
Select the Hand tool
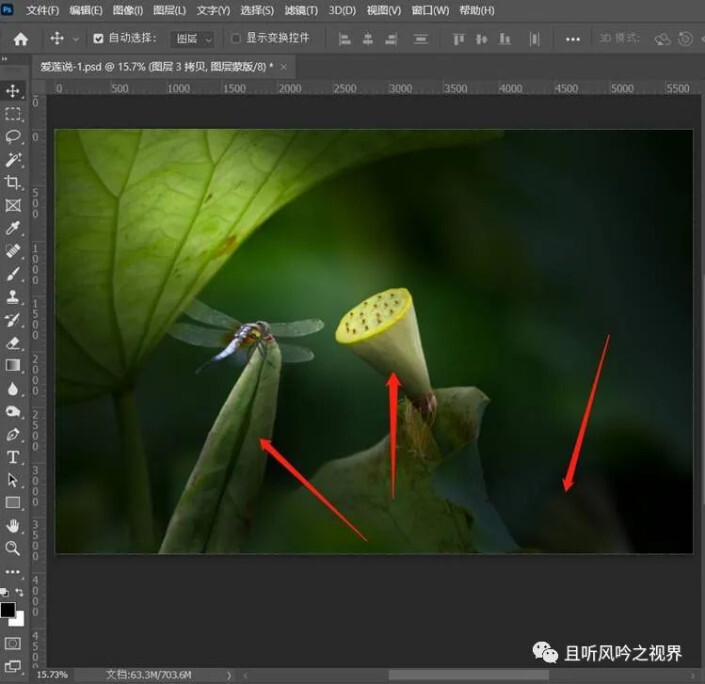point(13,525)
